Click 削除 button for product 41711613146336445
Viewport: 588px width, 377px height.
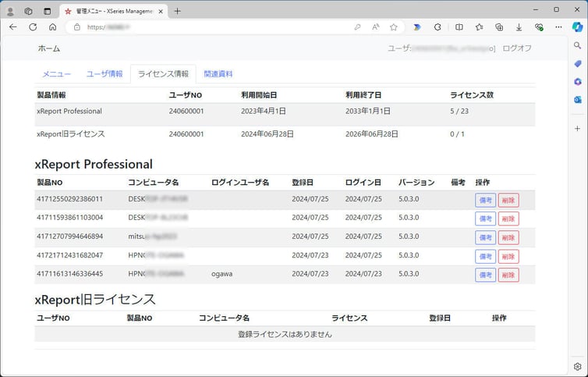(508, 275)
